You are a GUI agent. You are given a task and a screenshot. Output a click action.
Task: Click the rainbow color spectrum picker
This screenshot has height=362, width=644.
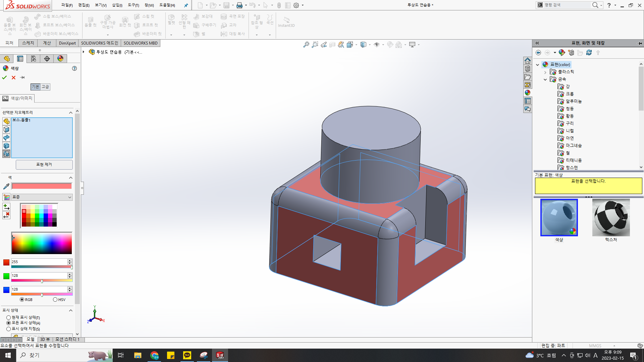42,243
